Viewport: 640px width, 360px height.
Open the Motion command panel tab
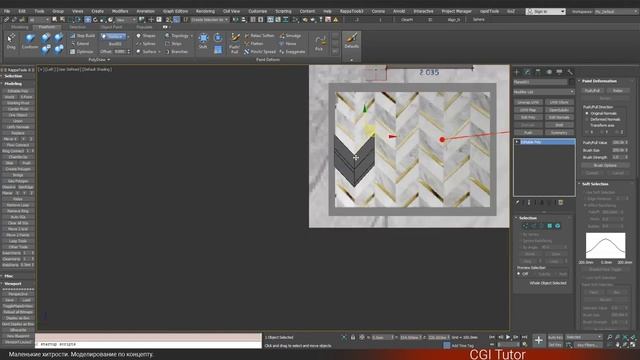coord(549,72)
